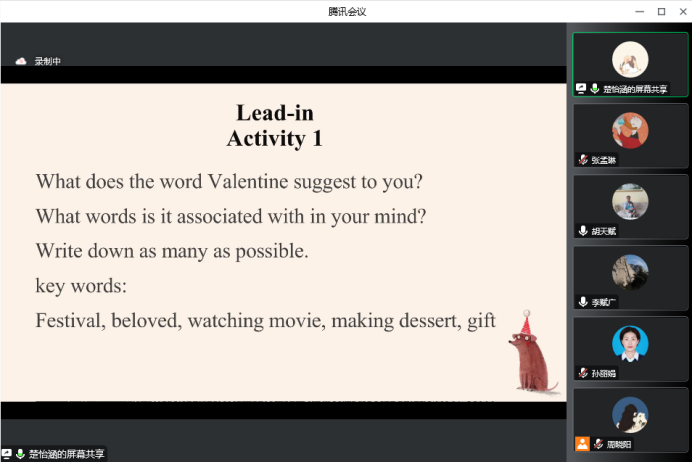Select 胡天赋's participant avatar
The height and width of the screenshot is (462, 692).
(x=630, y=201)
